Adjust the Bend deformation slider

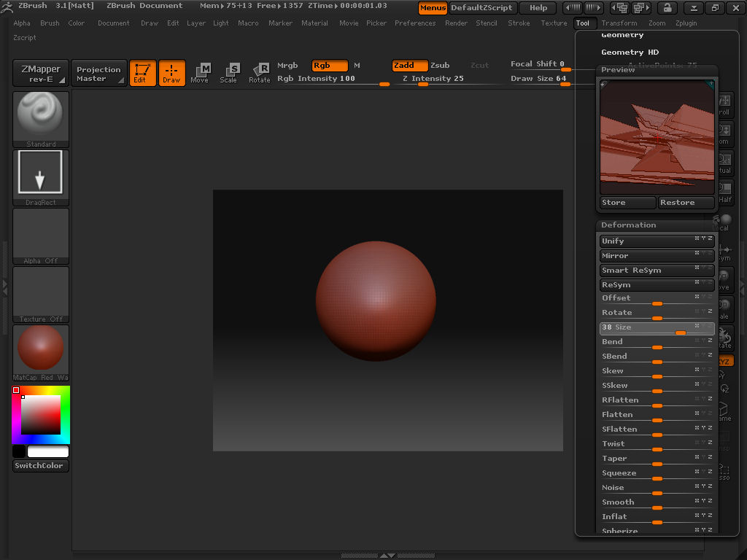657,343
